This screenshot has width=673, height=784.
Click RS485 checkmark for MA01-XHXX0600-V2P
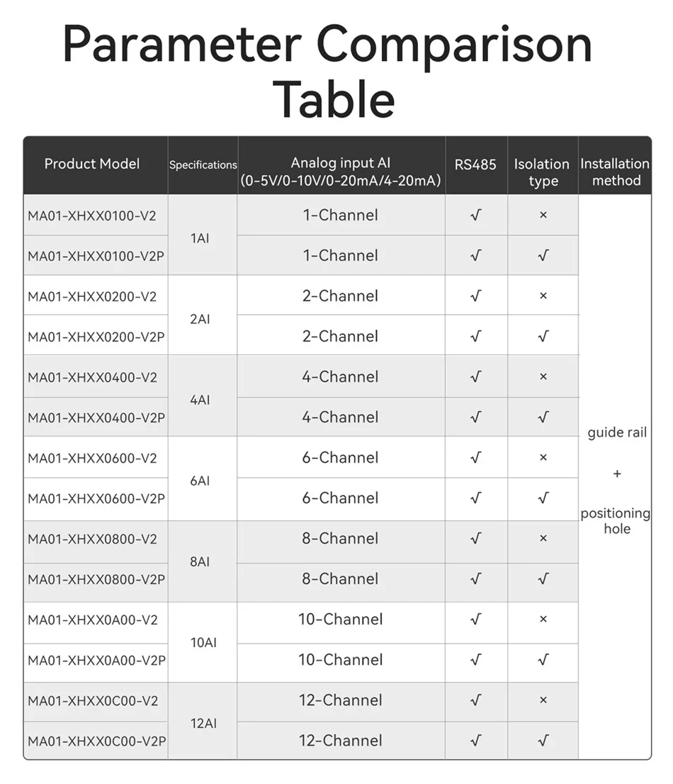pos(475,498)
